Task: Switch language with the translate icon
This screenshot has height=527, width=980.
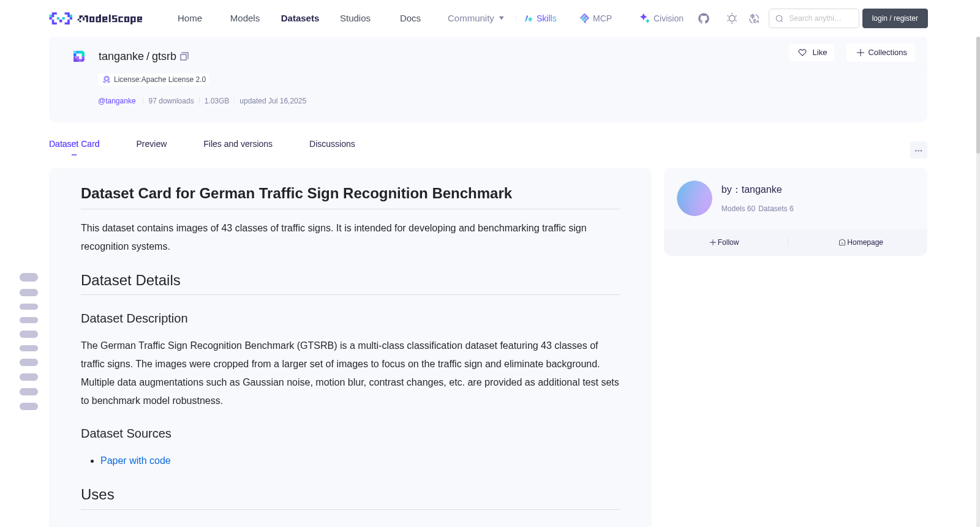Action: click(754, 18)
